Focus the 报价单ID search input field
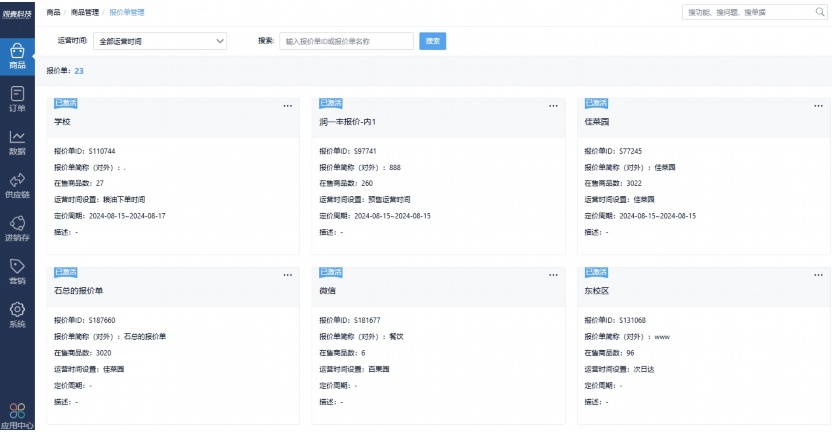 (346, 41)
